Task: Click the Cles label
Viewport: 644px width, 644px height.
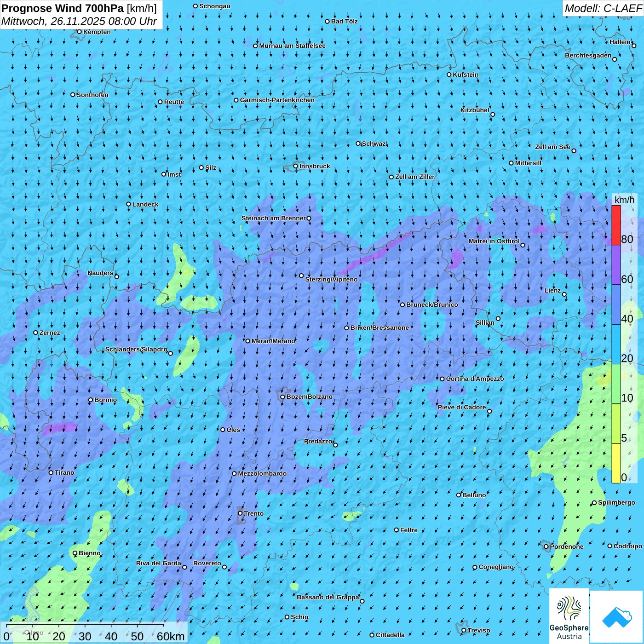Action: [233, 430]
